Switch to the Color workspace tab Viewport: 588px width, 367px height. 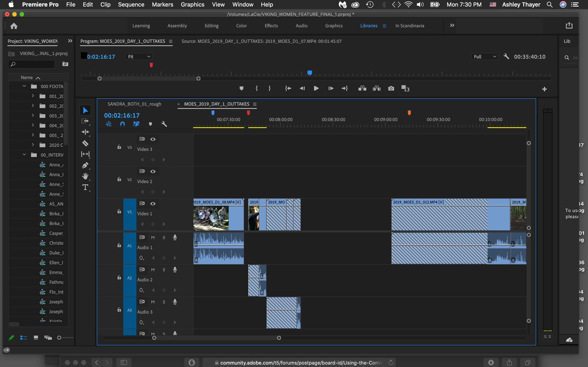tap(241, 26)
